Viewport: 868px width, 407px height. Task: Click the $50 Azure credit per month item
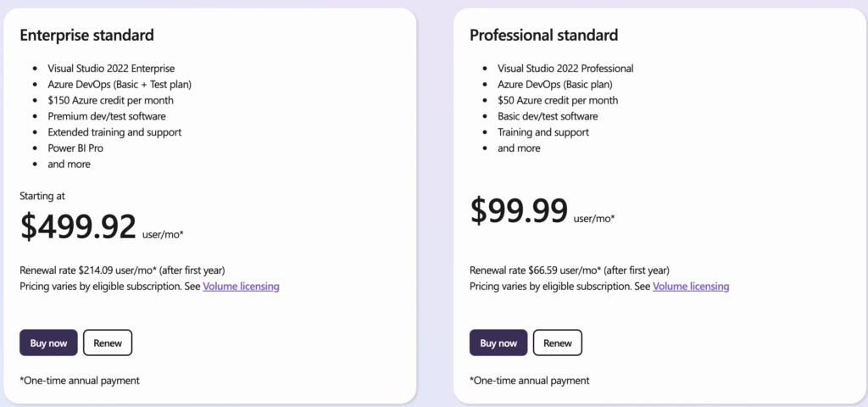558,100
